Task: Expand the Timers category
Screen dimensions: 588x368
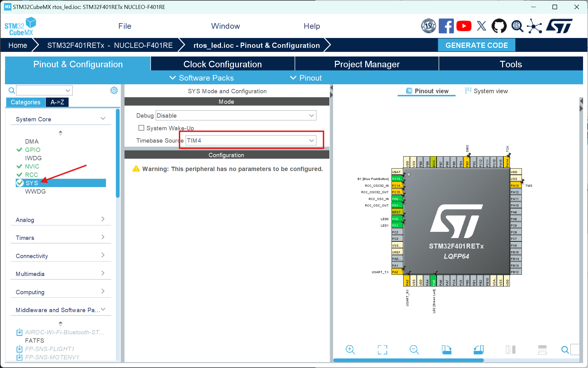Action: point(103,237)
